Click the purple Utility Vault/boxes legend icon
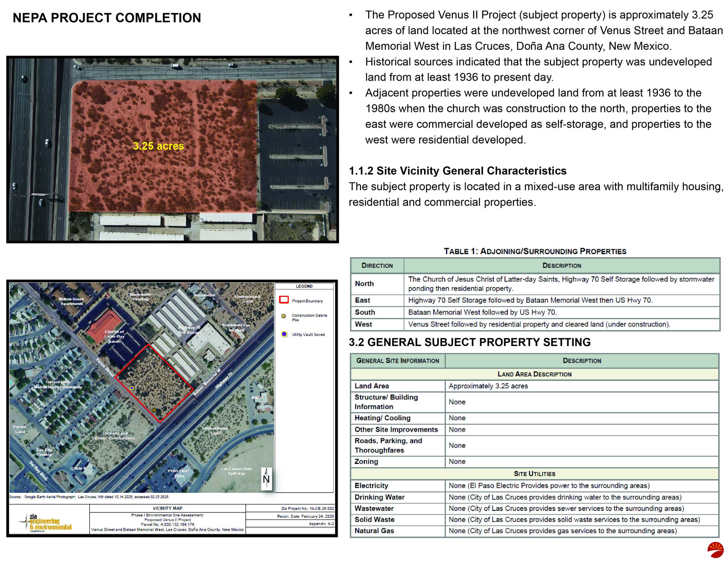Viewport: 728px width, 562px height. 284,334
